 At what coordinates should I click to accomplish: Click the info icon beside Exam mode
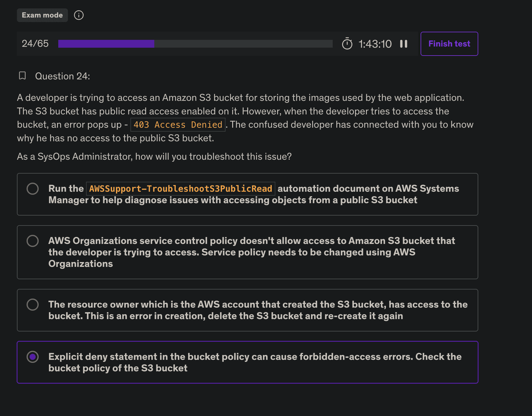(79, 15)
